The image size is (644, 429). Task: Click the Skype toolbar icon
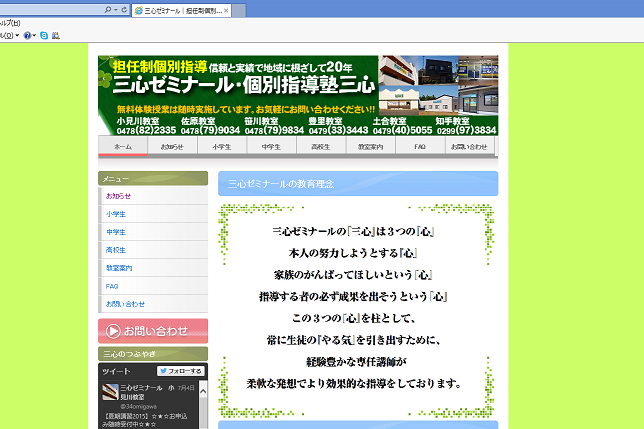click(x=44, y=36)
